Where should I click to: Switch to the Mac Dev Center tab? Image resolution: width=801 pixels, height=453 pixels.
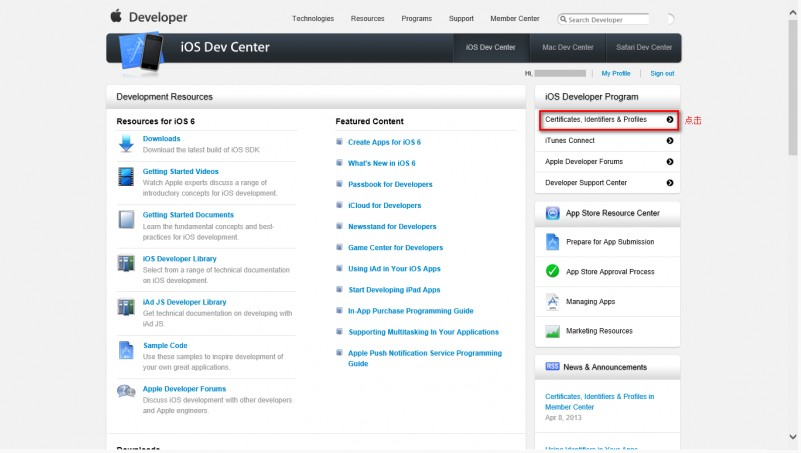pyautogui.click(x=568, y=47)
